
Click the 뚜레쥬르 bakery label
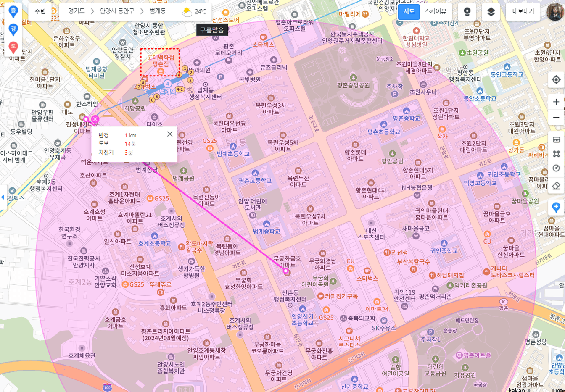pos(161,284)
